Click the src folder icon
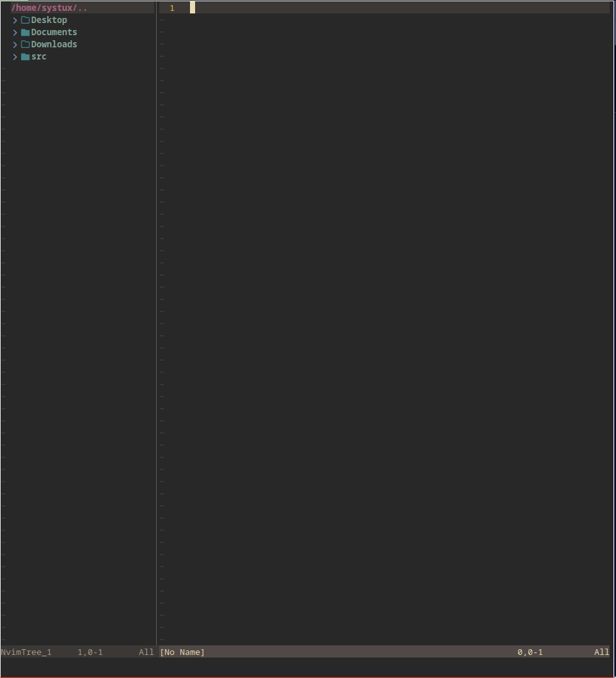This screenshot has height=678, width=616. tap(24, 56)
